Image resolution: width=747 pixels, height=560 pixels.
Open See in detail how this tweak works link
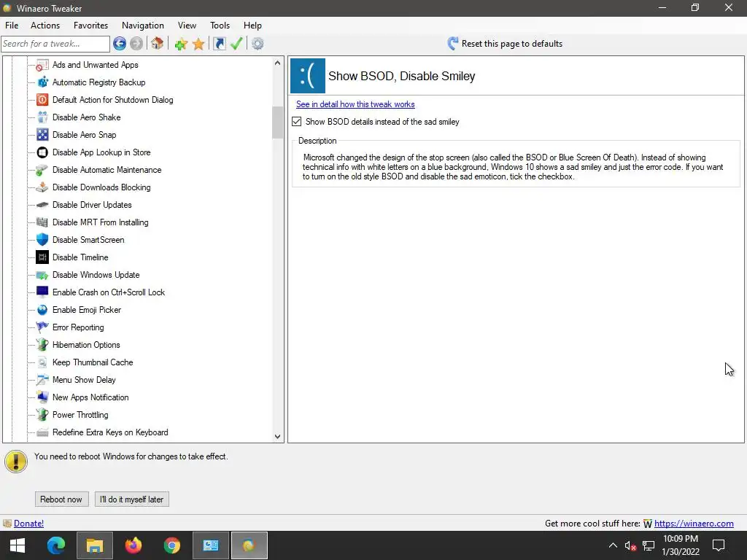pyautogui.click(x=355, y=104)
